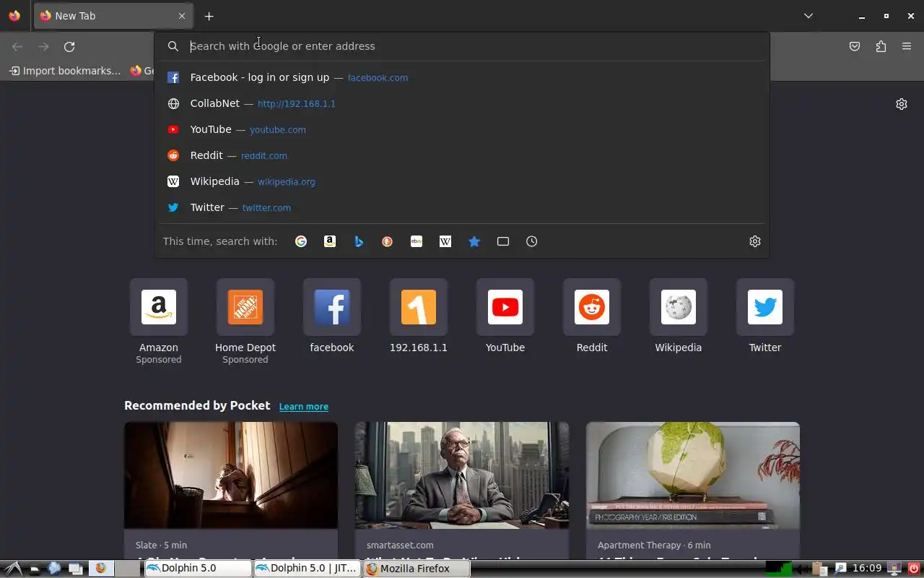The image size is (924, 578).
Task: Search in Bookmarks using star icon
Action: coord(474,241)
